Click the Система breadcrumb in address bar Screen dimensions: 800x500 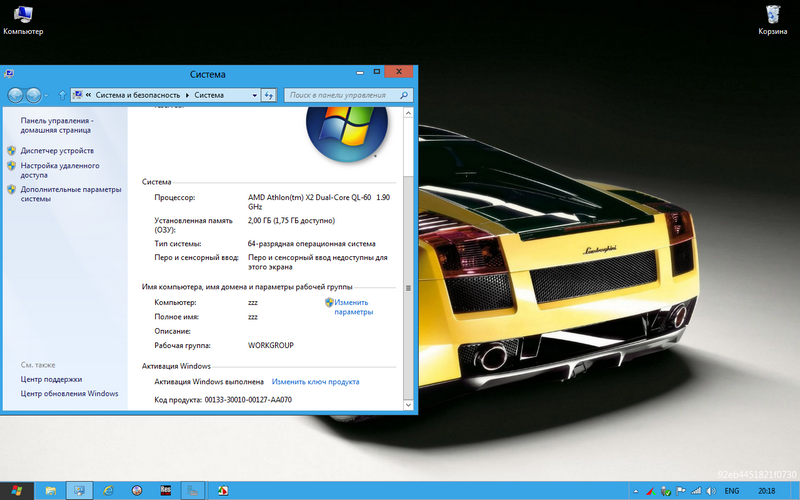pyautogui.click(x=209, y=95)
